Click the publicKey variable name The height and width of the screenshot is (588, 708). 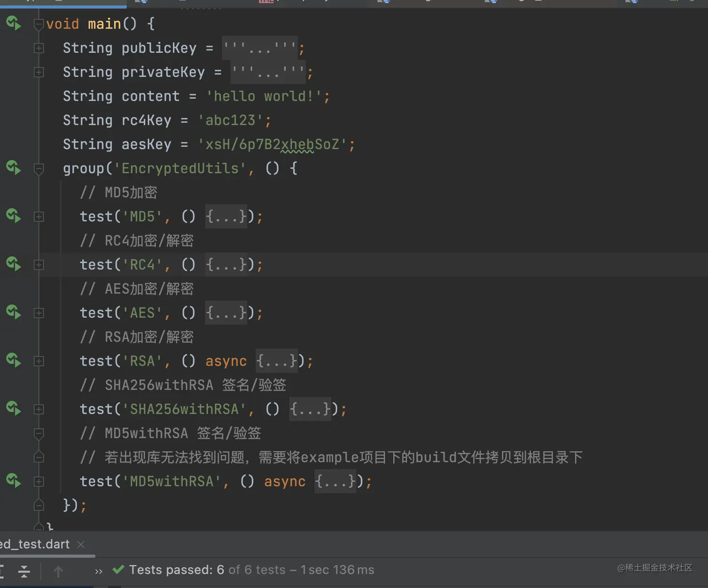pyautogui.click(x=159, y=48)
